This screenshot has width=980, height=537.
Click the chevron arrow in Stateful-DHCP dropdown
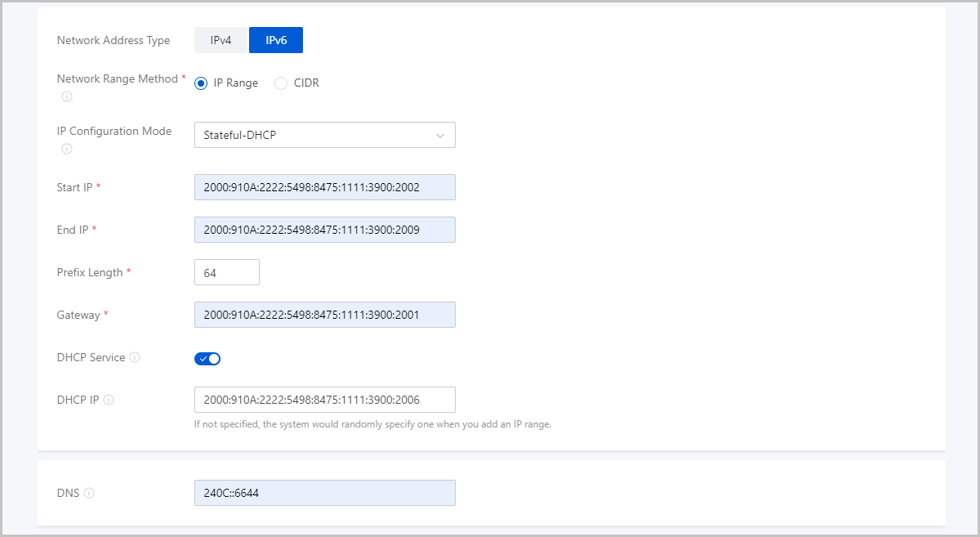pyautogui.click(x=440, y=136)
